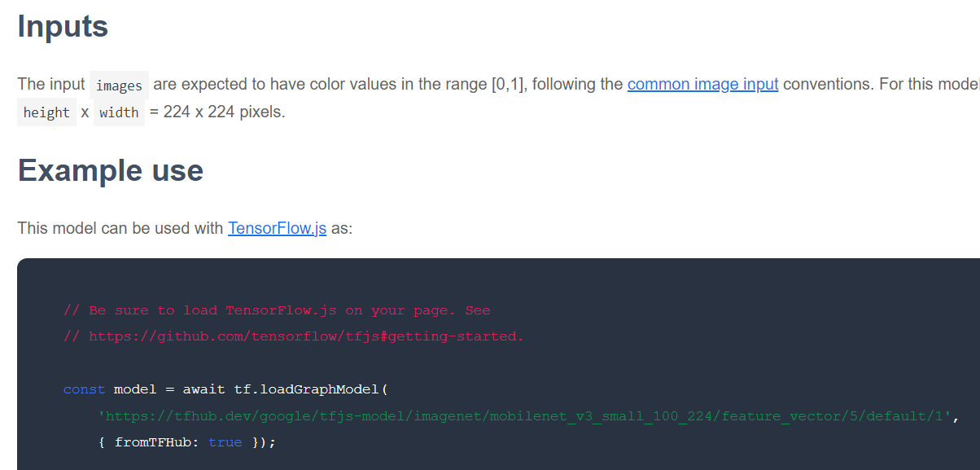Click the "Example use" heading

(110, 170)
